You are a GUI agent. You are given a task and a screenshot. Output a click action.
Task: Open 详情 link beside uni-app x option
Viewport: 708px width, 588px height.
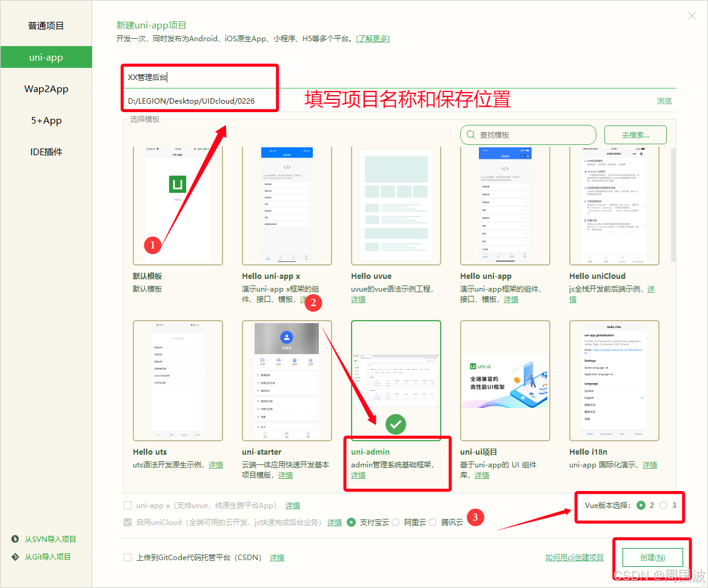pos(293,506)
